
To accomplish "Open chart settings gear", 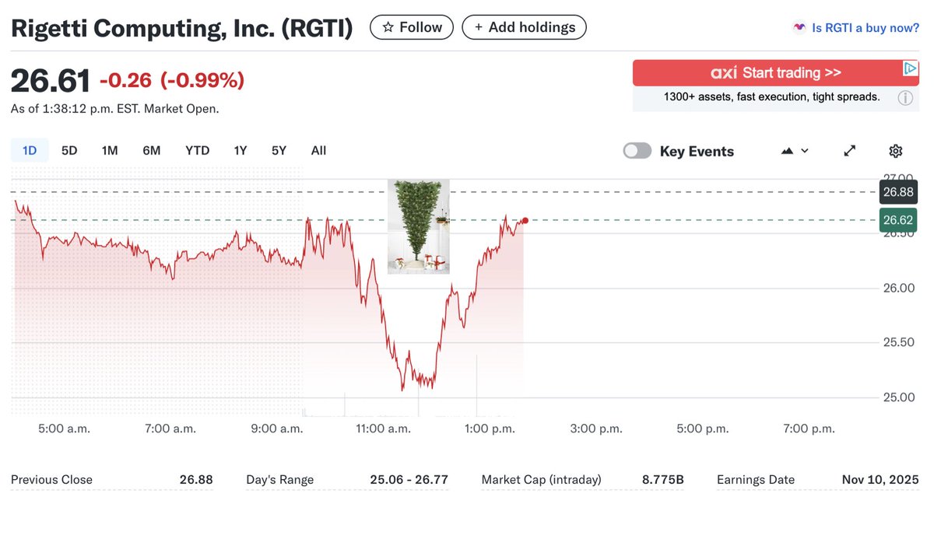I will pos(896,151).
